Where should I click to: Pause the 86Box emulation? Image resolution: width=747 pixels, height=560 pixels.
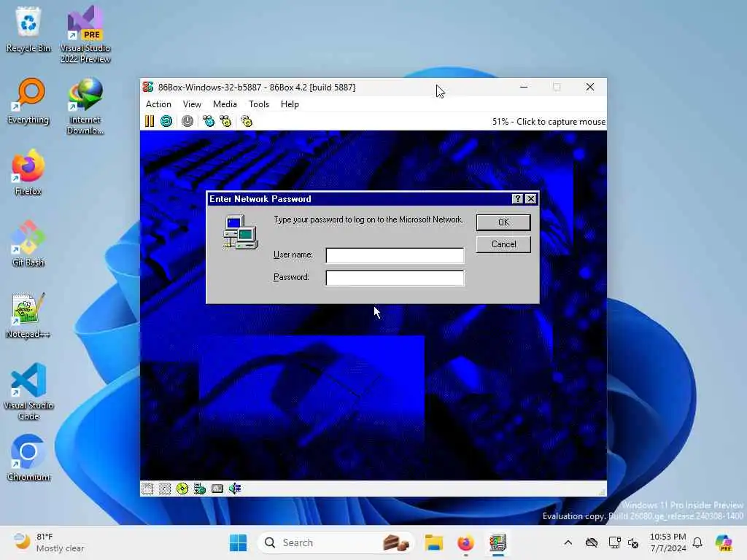click(x=150, y=122)
